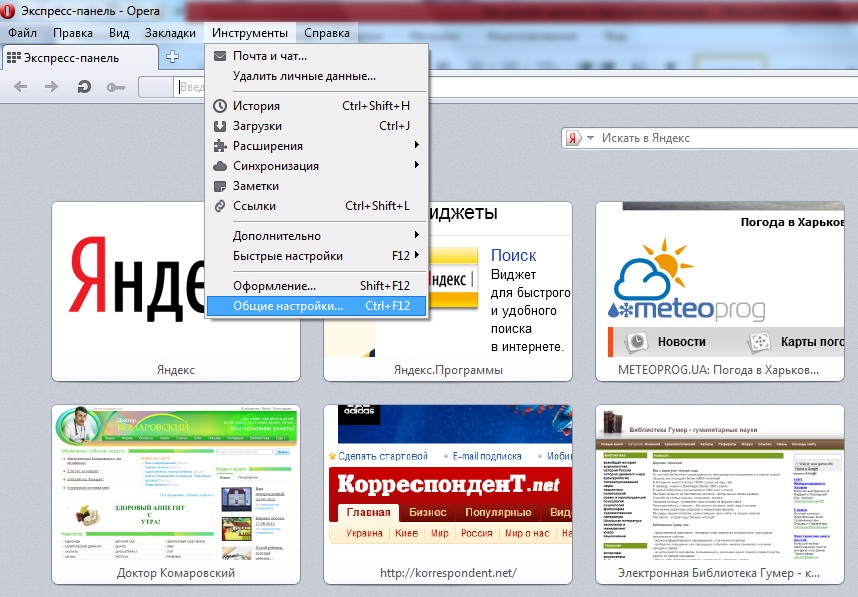Screen dimensions: 858x597
Task: Click the mail envelope icon in menu
Action: tap(220, 56)
